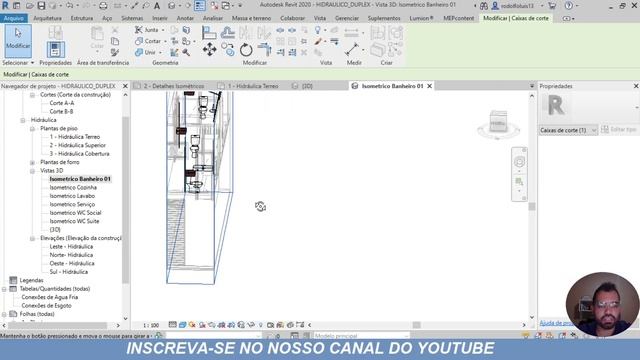
Task: Activate the Rotate tool
Action: [x=246, y=50]
